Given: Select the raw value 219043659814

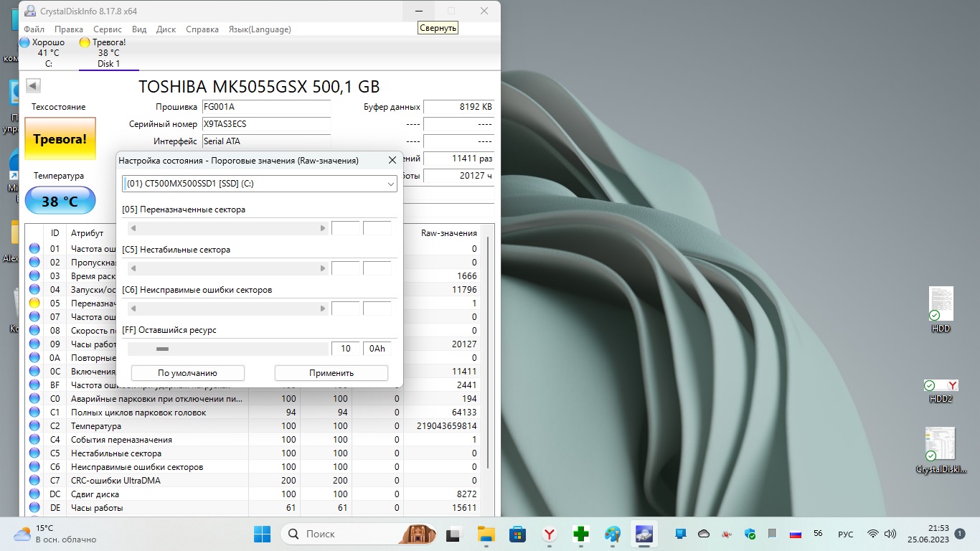Looking at the screenshot, I should coord(447,426).
